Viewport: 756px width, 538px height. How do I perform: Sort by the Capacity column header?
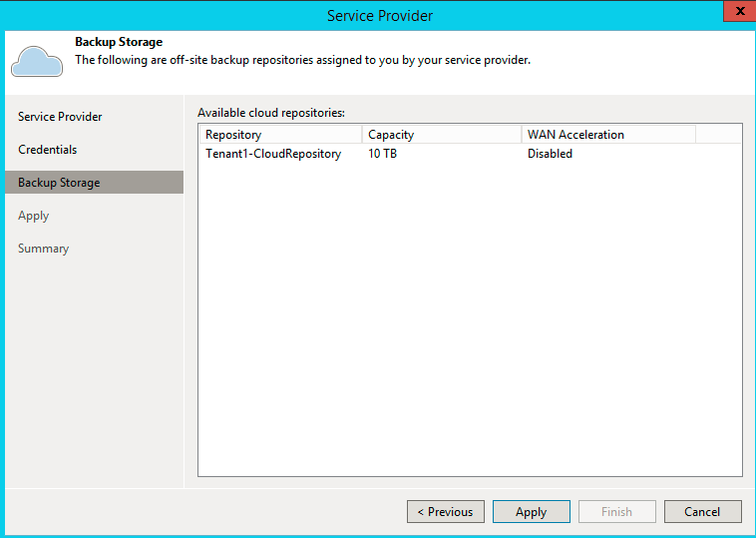(x=442, y=135)
